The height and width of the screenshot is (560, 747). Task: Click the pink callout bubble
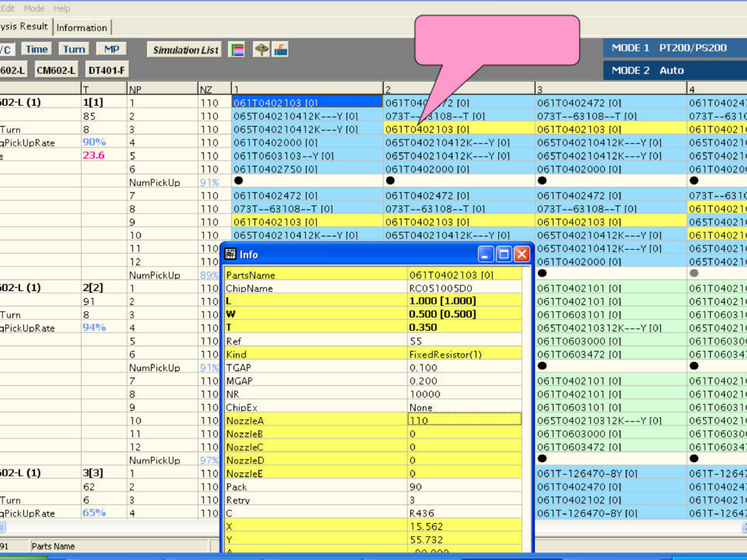point(496,40)
